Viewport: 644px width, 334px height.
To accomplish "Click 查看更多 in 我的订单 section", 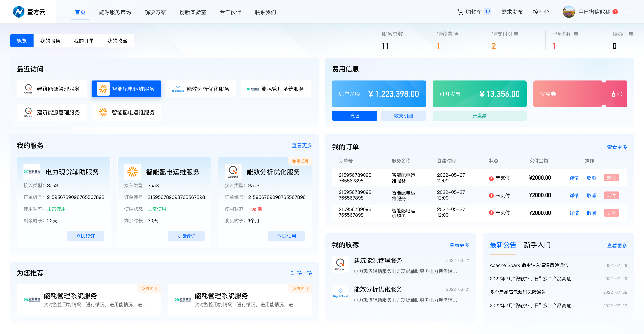I will coord(617,147).
